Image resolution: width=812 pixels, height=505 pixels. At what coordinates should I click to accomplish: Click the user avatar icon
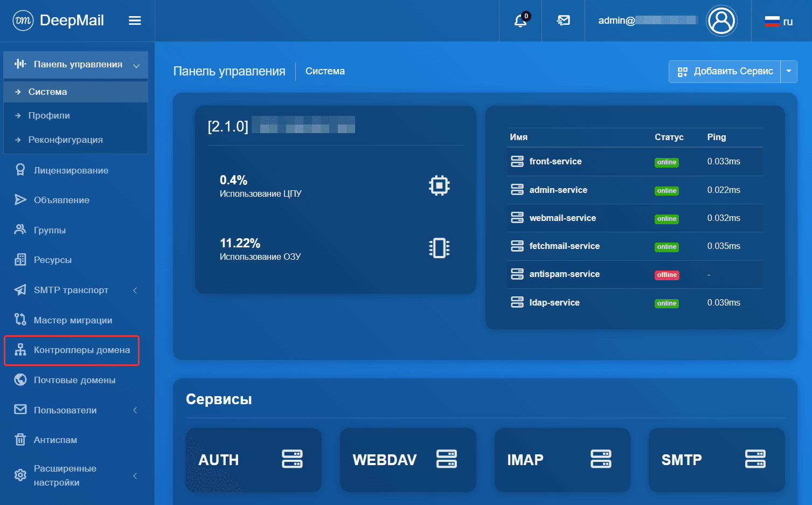pos(721,20)
